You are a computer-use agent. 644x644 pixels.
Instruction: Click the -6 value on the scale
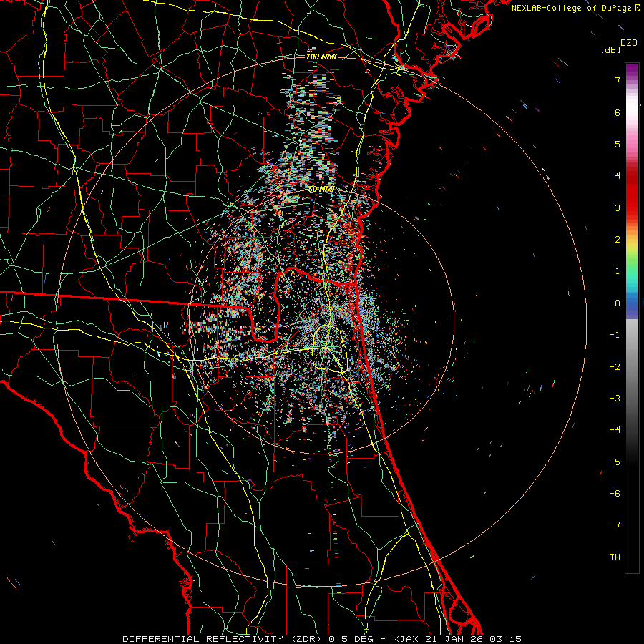click(x=615, y=494)
